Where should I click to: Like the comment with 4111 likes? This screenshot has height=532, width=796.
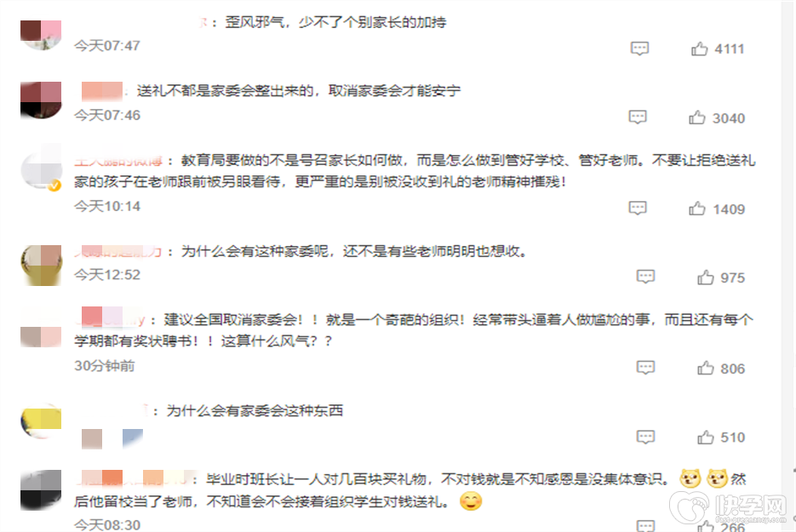(x=699, y=49)
